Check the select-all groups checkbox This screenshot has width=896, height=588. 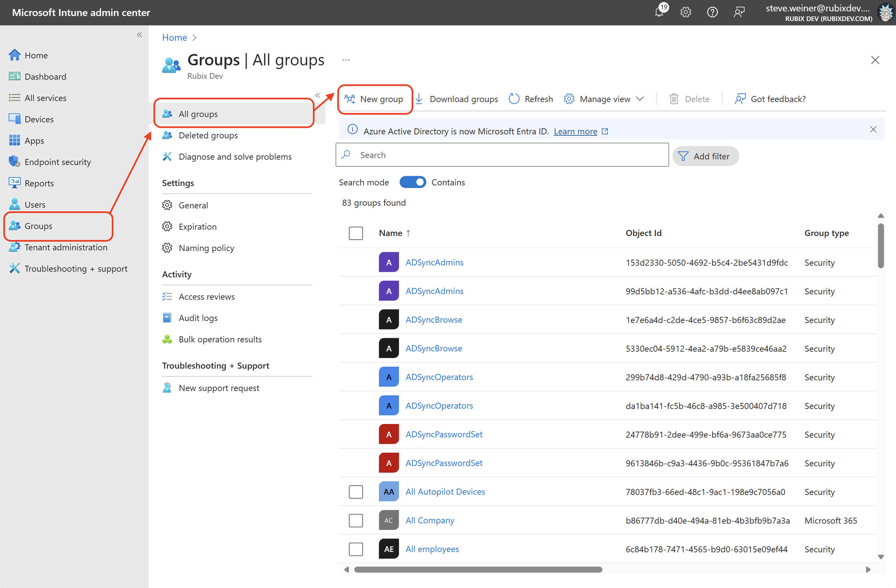tap(356, 233)
